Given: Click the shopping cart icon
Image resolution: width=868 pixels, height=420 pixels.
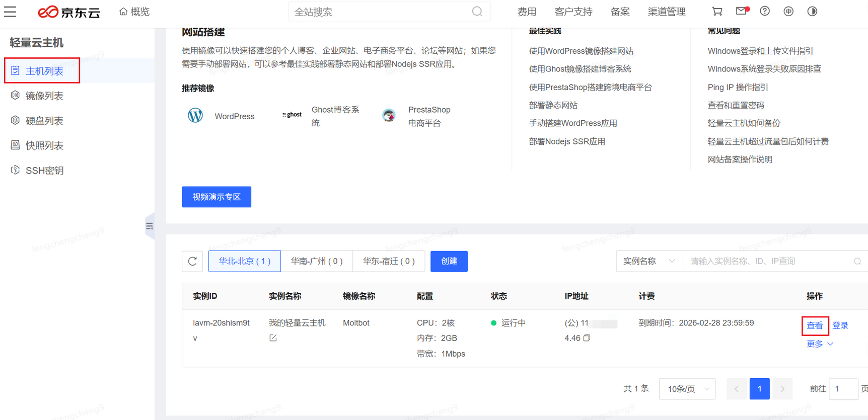Looking at the screenshot, I should pyautogui.click(x=717, y=11).
